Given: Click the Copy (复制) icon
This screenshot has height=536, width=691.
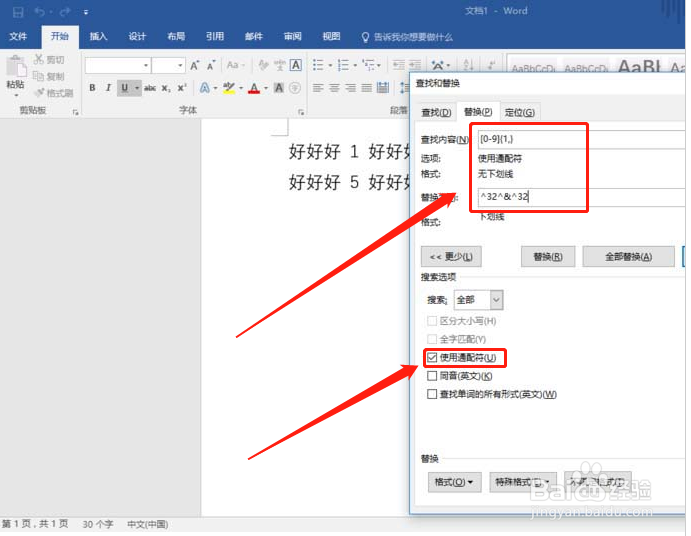Looking at the screenshot, I should [x=39, y=76].
